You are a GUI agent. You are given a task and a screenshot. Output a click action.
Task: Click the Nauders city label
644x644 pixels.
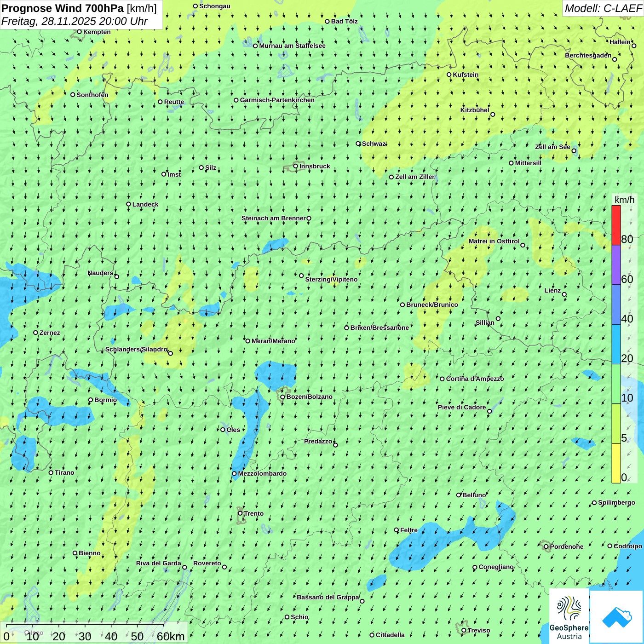click(100, 273)
